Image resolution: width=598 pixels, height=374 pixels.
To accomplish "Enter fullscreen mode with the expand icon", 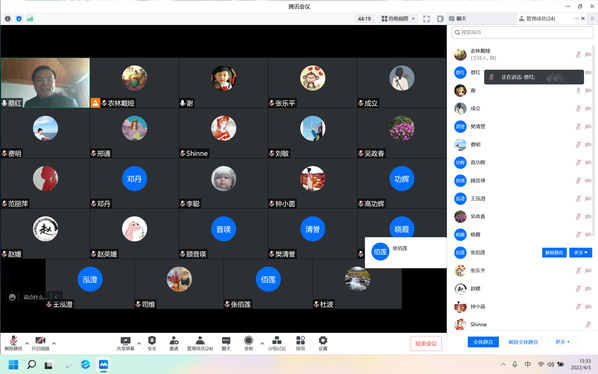I will (426, 19).
